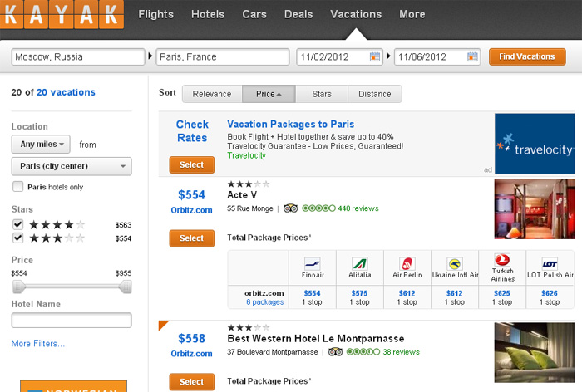
Task: Toggle the Paris hotels only checkbox
Action: click(17, 187)
